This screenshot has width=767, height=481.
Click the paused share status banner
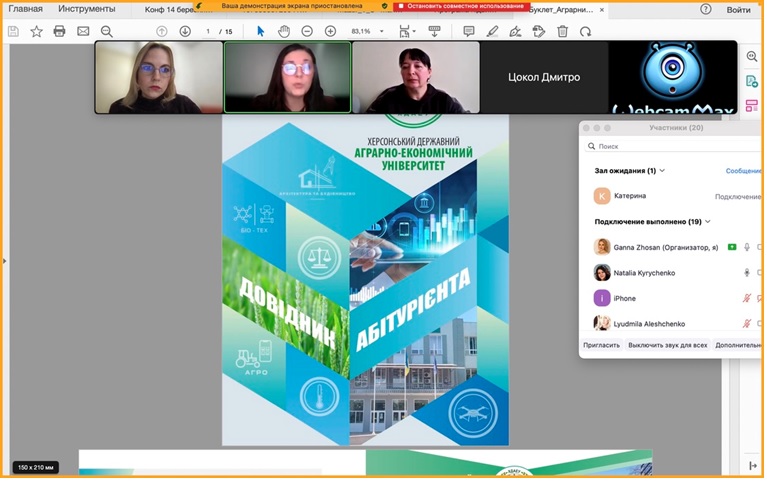point(292,6)
